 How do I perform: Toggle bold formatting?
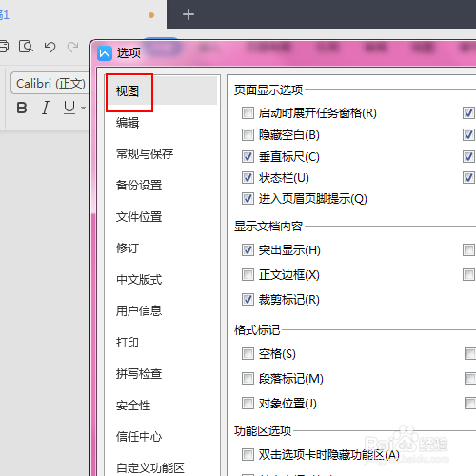coord(22,108)
